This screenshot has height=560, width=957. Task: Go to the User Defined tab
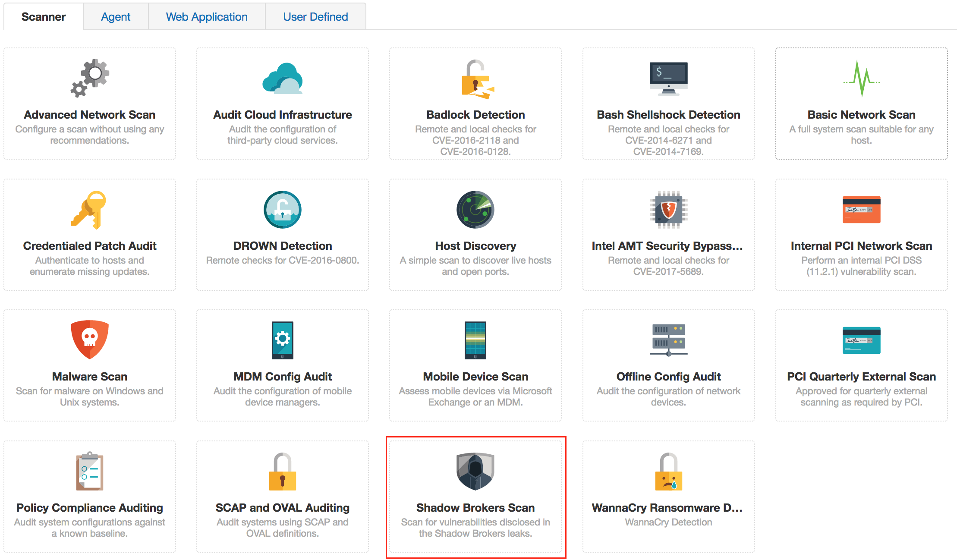point(315,17)
